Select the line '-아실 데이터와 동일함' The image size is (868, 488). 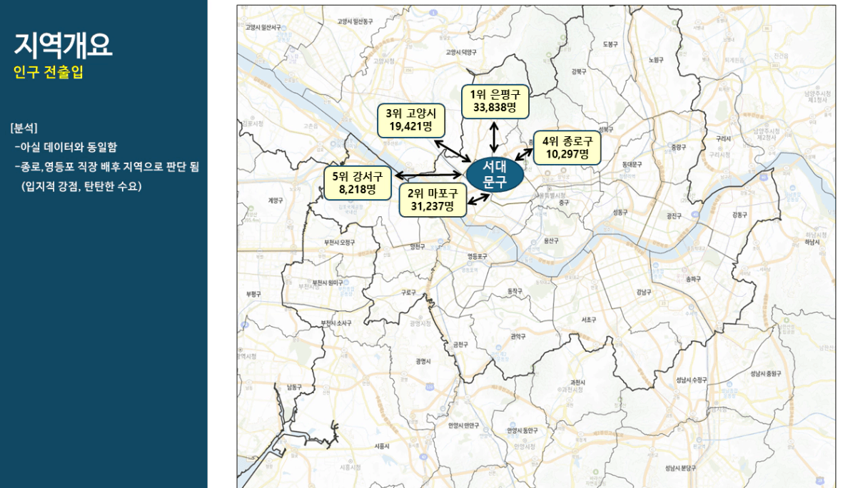[66, 147]
